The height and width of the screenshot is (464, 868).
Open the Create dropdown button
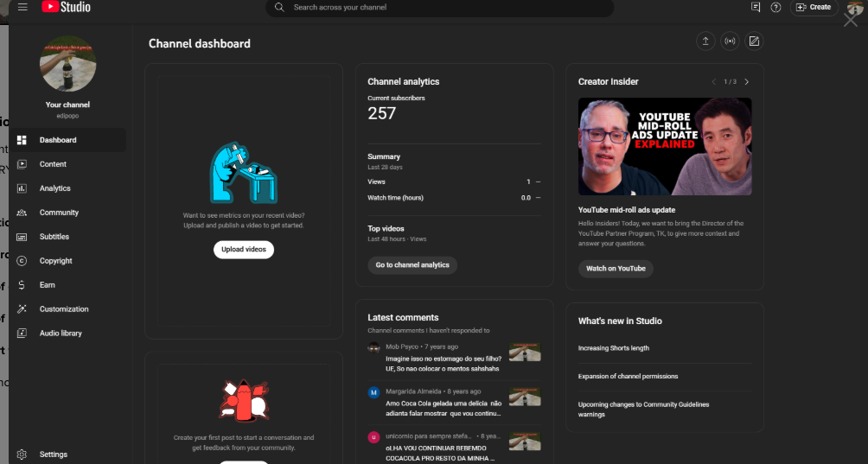tap(814, 7)
